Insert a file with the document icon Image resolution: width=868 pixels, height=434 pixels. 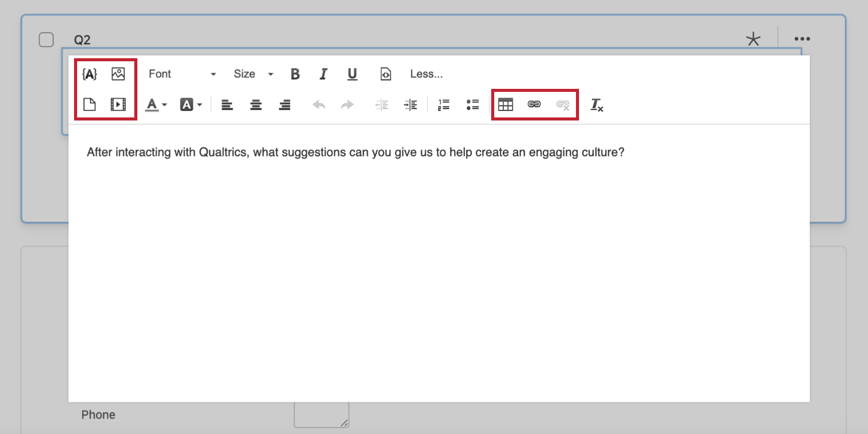click(x=89, y=104)
